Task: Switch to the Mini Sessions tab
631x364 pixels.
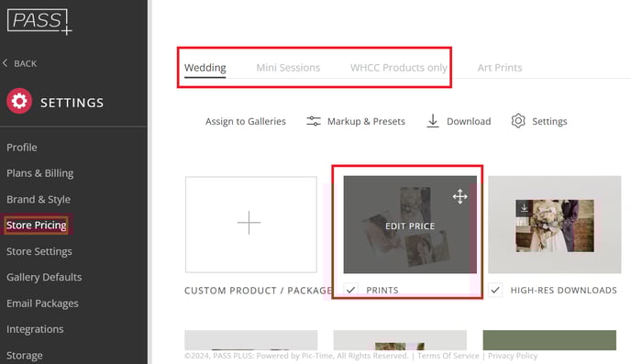Action: [x=288, y=68]
